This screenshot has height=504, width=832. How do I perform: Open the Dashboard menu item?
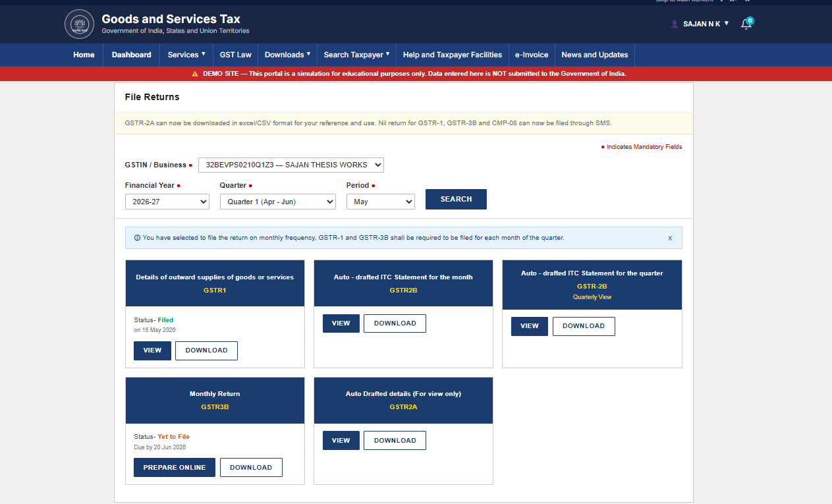coord(132,55)
